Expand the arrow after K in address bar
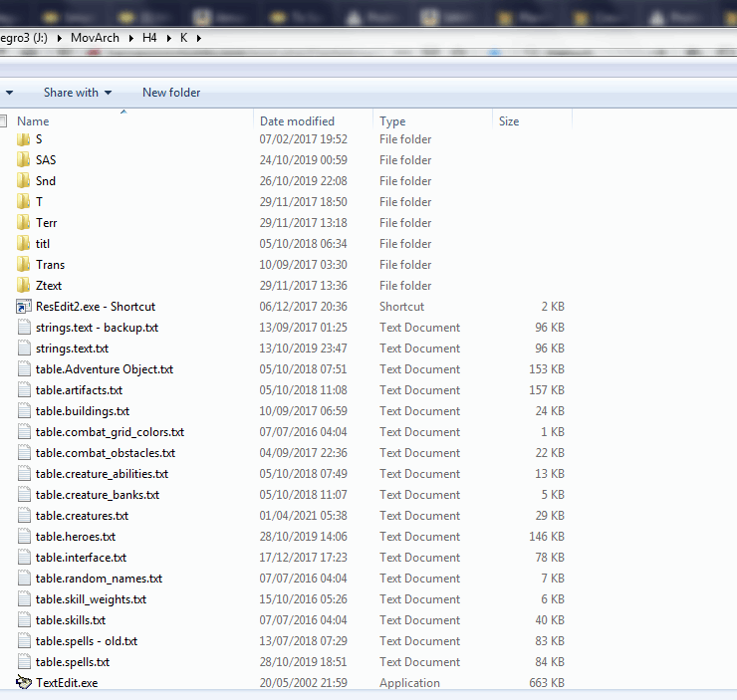 click(x=199, y=38)
